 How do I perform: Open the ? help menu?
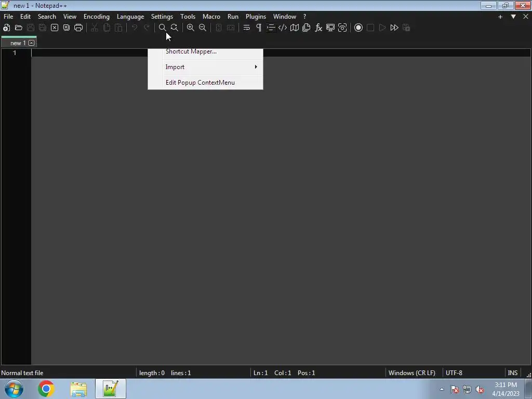pos(304,17)
